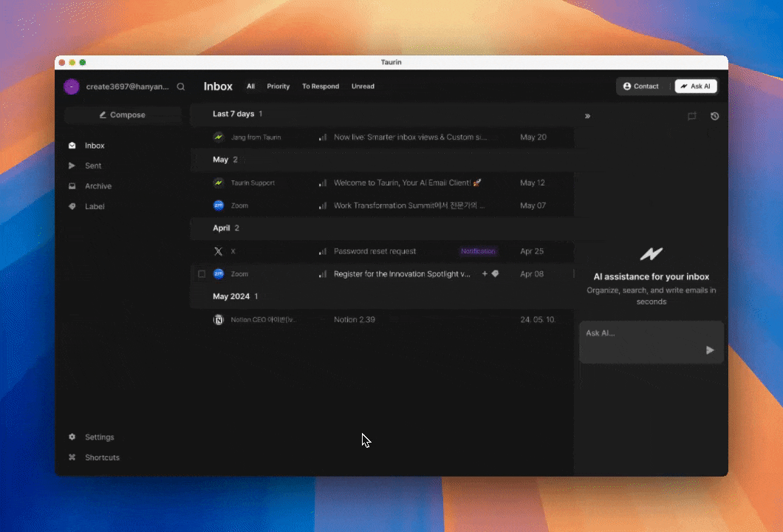Collapse the AI panel with double chevron
783x532 pixels.
[x=587, y=116]
